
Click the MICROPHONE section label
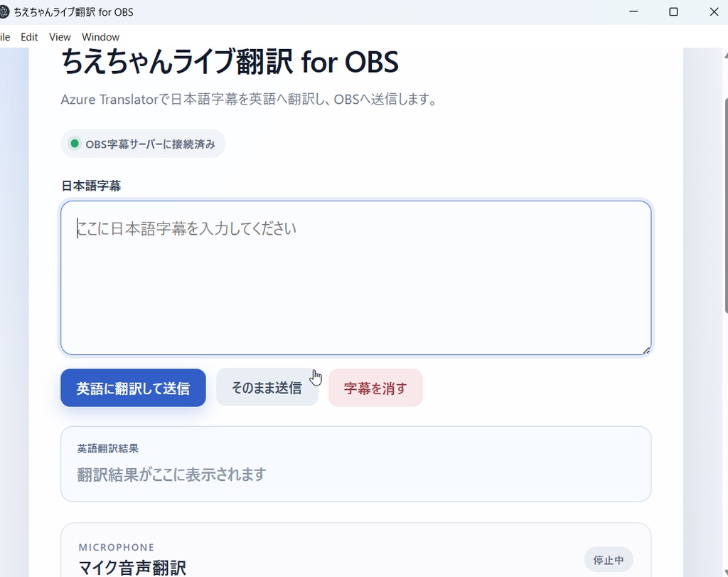click(116, 547)
